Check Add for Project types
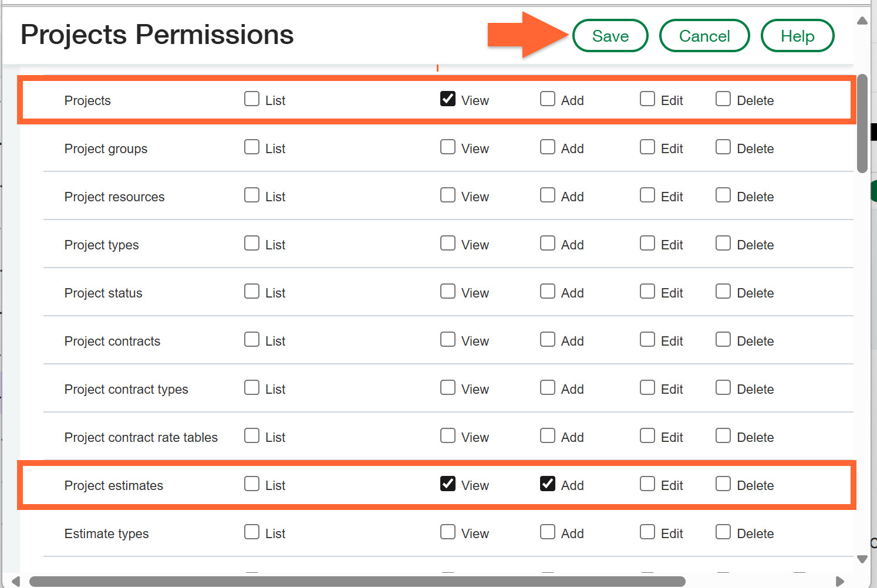877x588 pixels. [548, 243]
